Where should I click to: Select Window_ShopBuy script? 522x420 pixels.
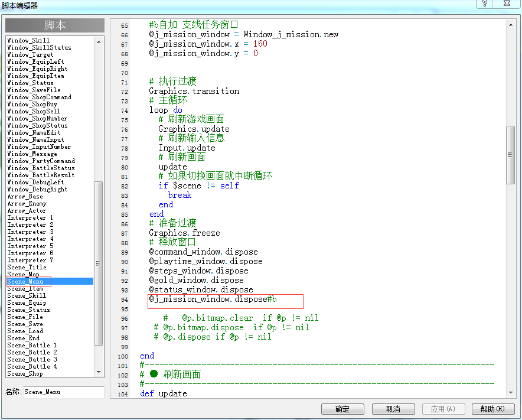[x=32, y=104]
